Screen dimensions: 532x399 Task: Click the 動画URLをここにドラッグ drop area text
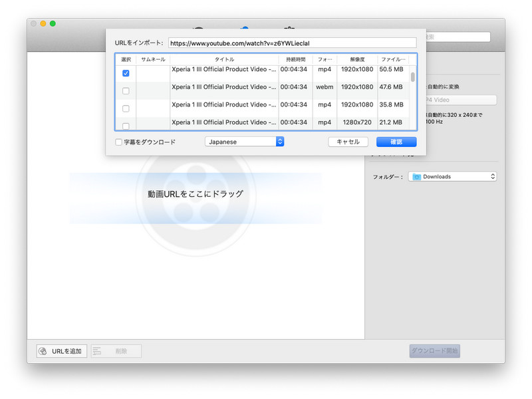pyautogui.click(x=196, y=194)
